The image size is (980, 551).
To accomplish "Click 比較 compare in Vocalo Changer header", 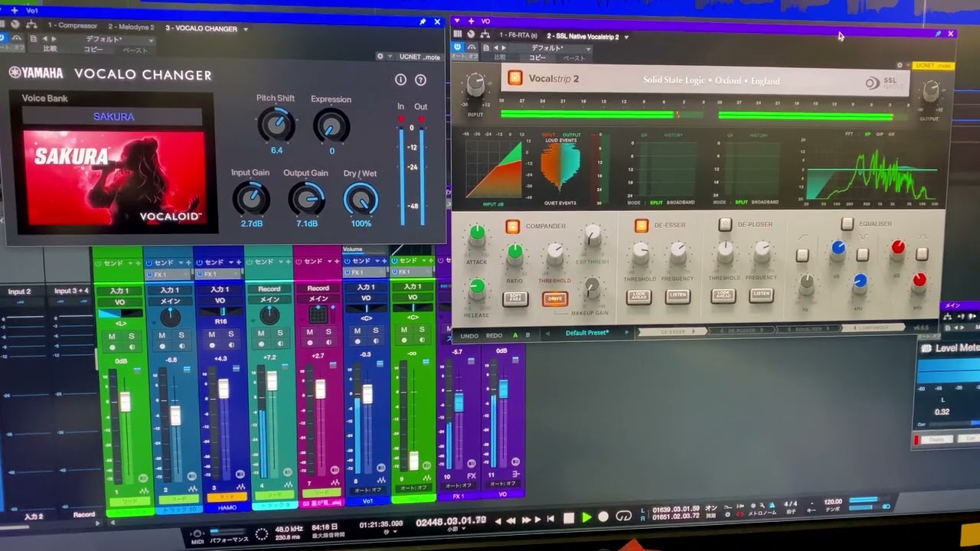I will point(50,49).
